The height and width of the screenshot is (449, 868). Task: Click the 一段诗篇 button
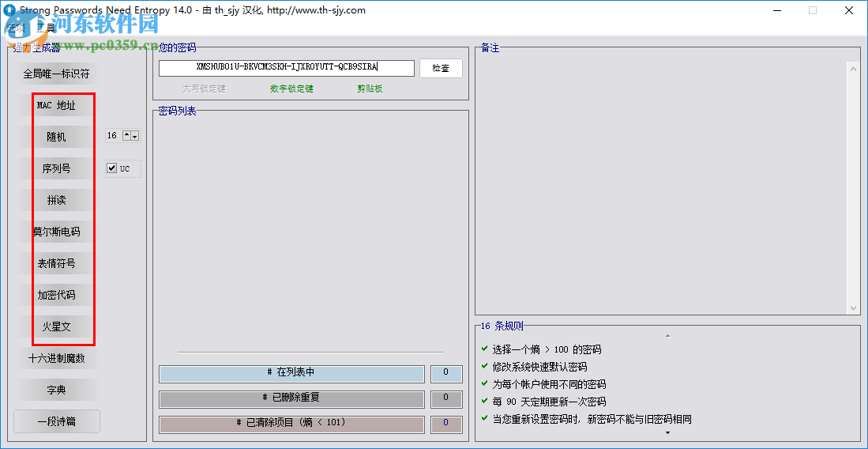(56, 422)
